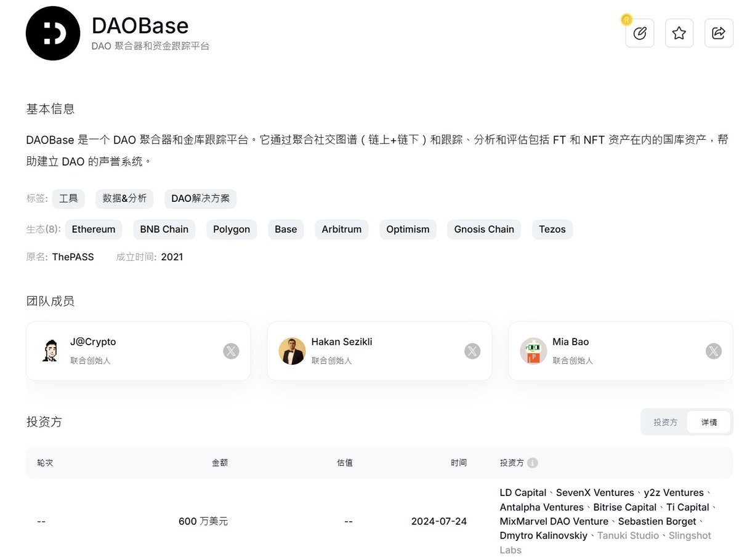Open the DAOBase round logo
This screenshot has width=739, height=560.
[x=53, y=33]
